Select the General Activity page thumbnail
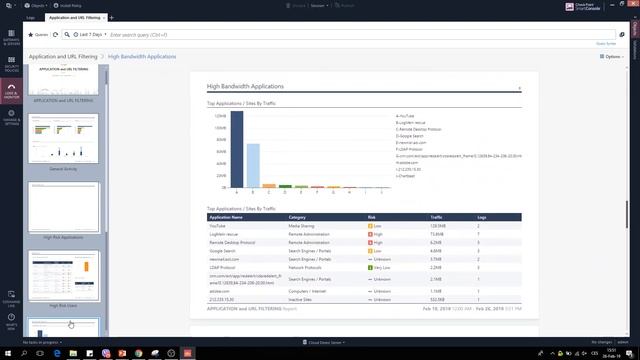 click(63, 138)
